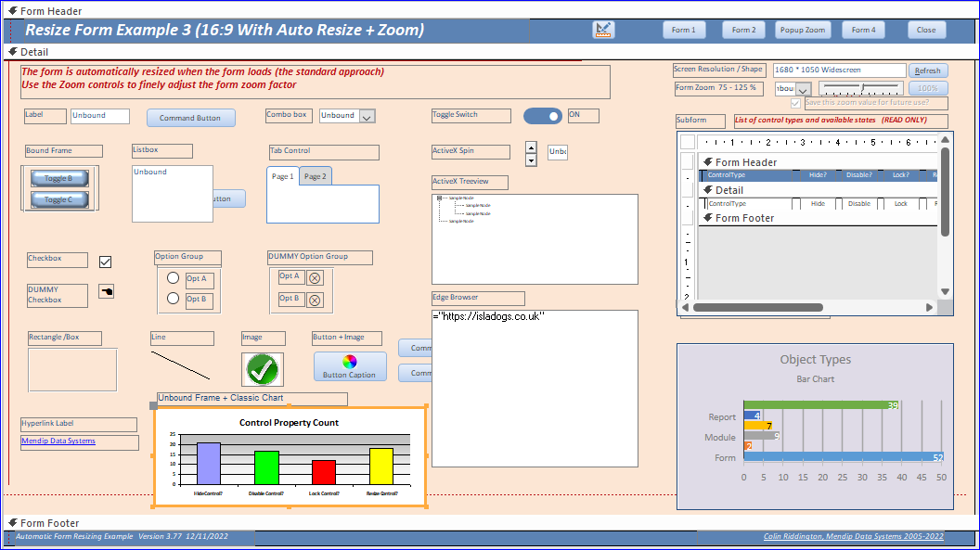Collapse the top SampleNode in the treeview
Screen dimensions: 980x550
439,198
